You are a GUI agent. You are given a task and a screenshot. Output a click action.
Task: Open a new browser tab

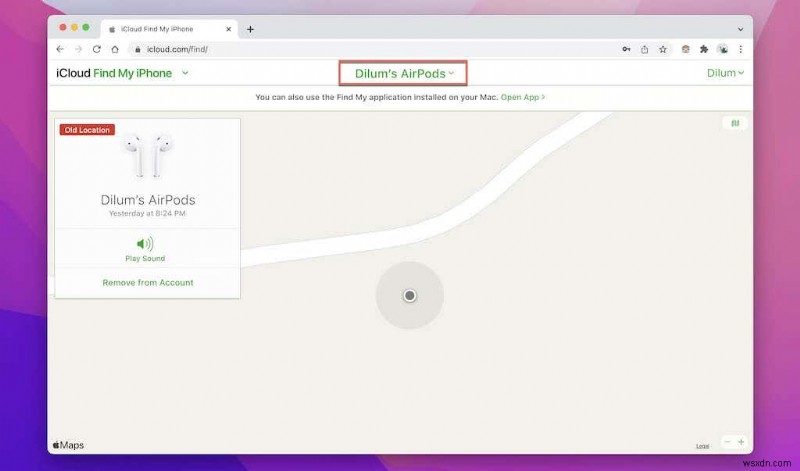coord(250,30)
